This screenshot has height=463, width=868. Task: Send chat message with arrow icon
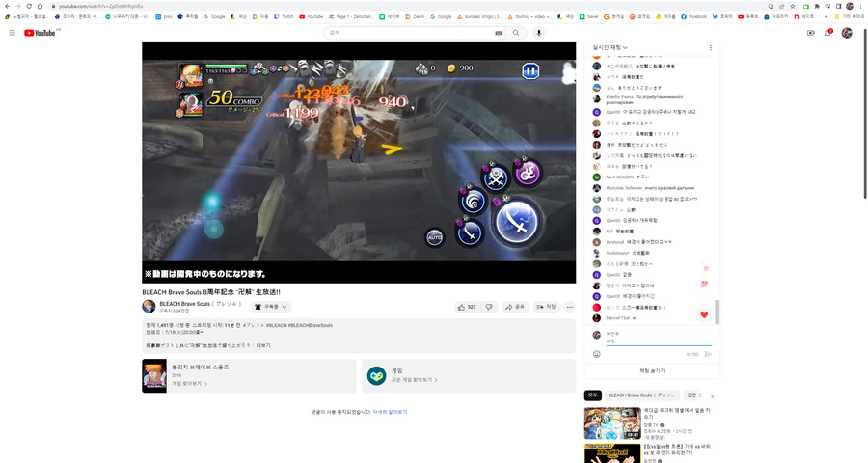[708, 354]
